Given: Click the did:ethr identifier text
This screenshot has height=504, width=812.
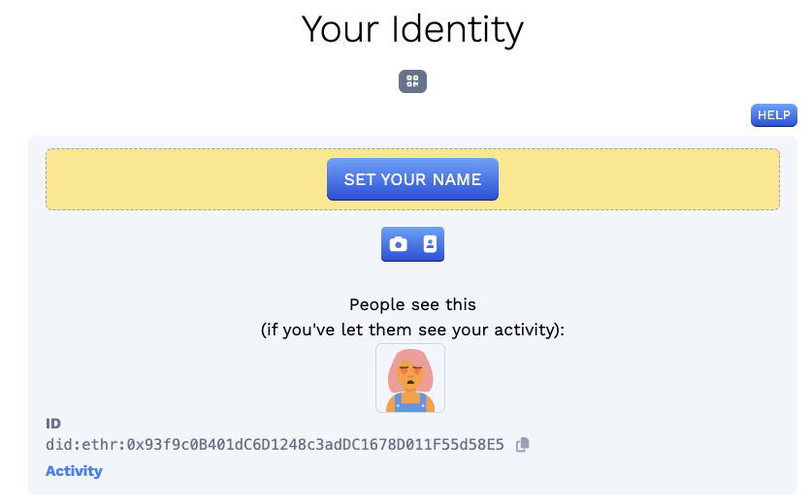Looking at the screenshot, I should [275, 445].
